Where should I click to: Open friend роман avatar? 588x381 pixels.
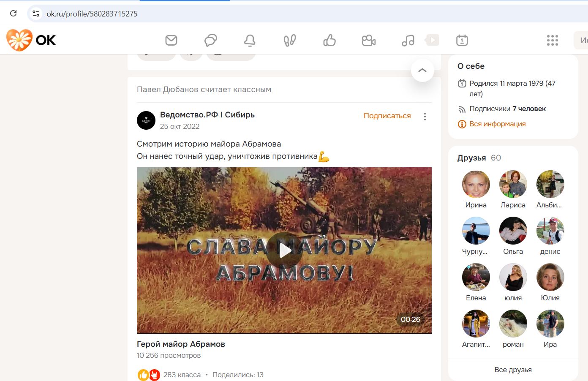tap(513, 324)
